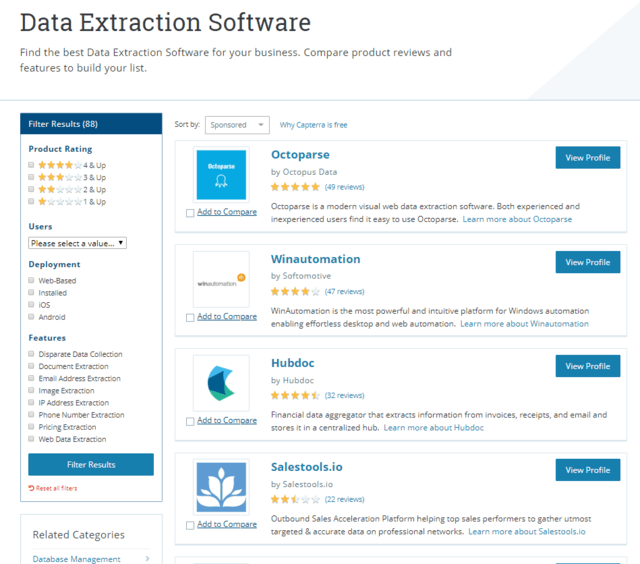Screen dimensions: 640x564
Task: Click 'Reset all filters' link
Action: [x=56, y=488]
